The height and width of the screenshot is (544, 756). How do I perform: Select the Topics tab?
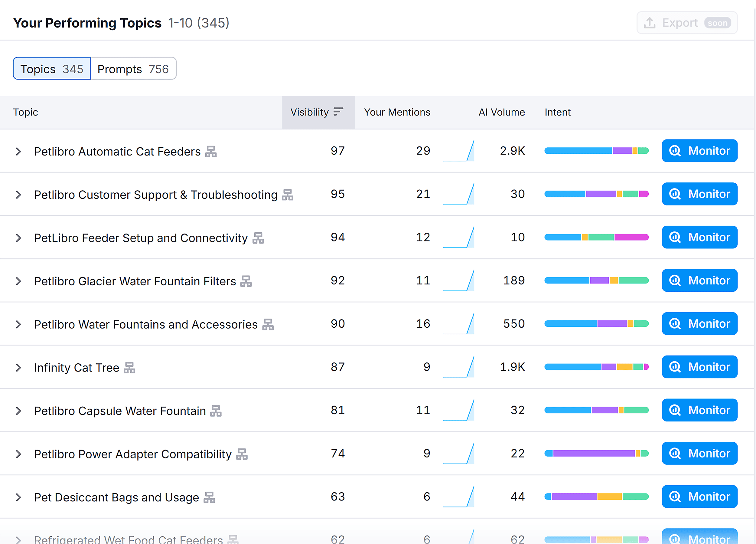pos(52,68)
